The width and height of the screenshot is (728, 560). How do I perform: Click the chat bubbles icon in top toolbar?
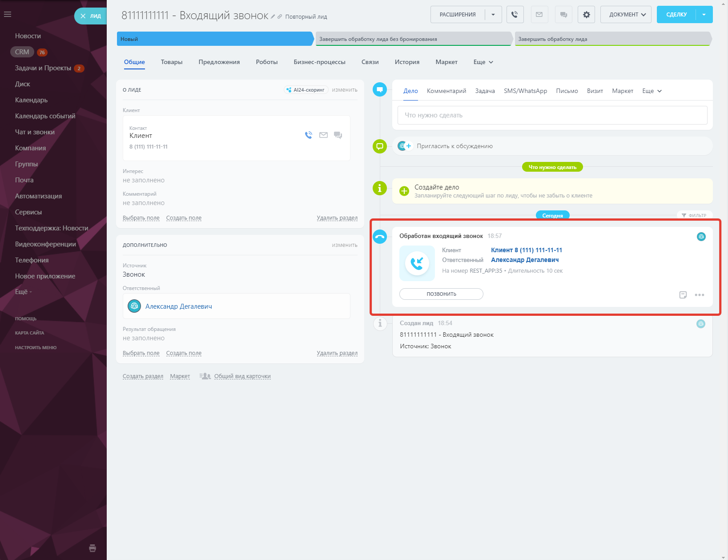(x=563, y=15)
